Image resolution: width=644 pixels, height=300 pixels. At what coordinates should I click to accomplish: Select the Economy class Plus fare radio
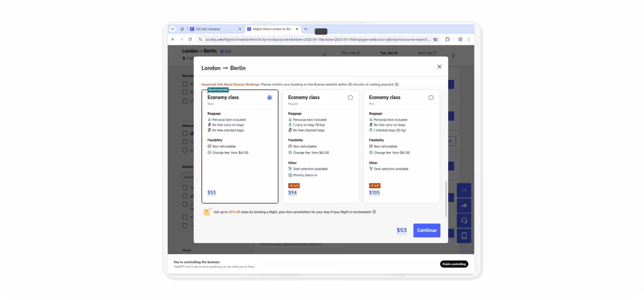pos(431,98)
